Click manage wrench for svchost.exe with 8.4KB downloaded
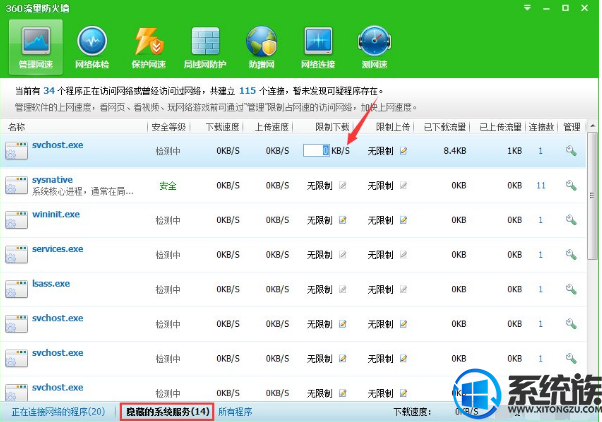Screen dimensions: 602x422 [571, 151]
